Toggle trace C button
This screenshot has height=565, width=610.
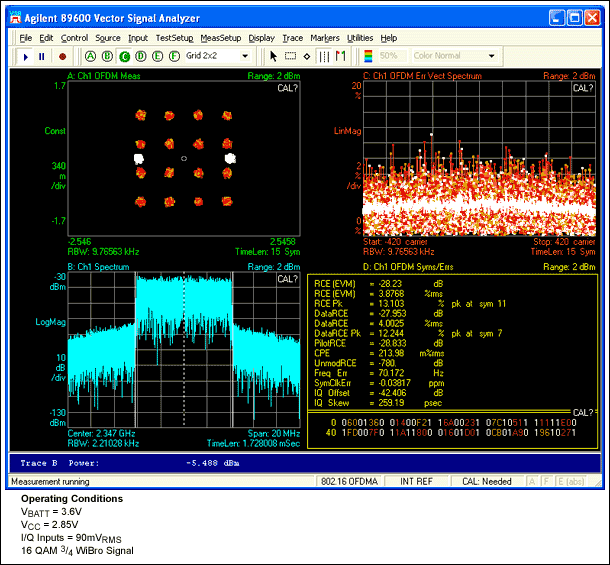coord(125,56)
